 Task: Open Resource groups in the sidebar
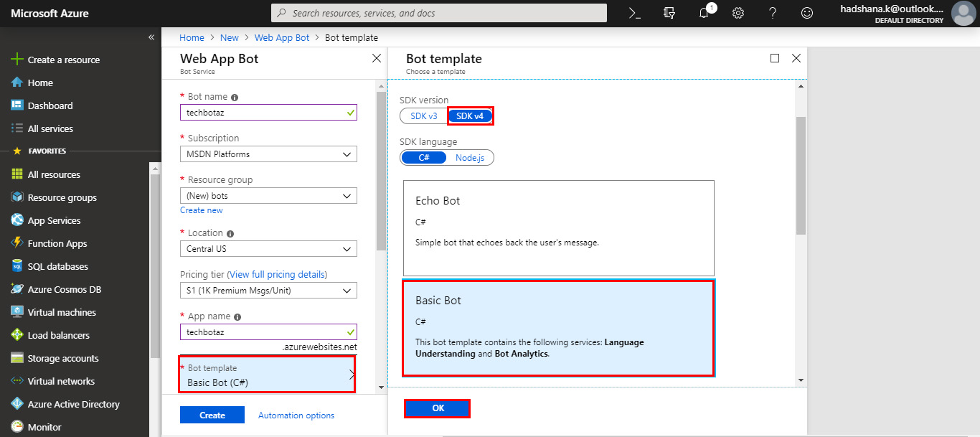(x=62, y=197)
